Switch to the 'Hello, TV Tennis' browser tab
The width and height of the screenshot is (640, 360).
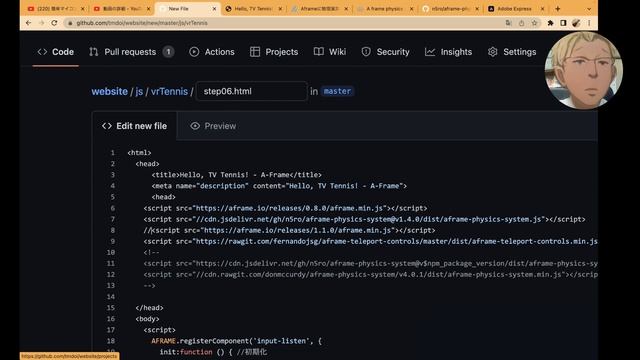[x=253, y=9]
